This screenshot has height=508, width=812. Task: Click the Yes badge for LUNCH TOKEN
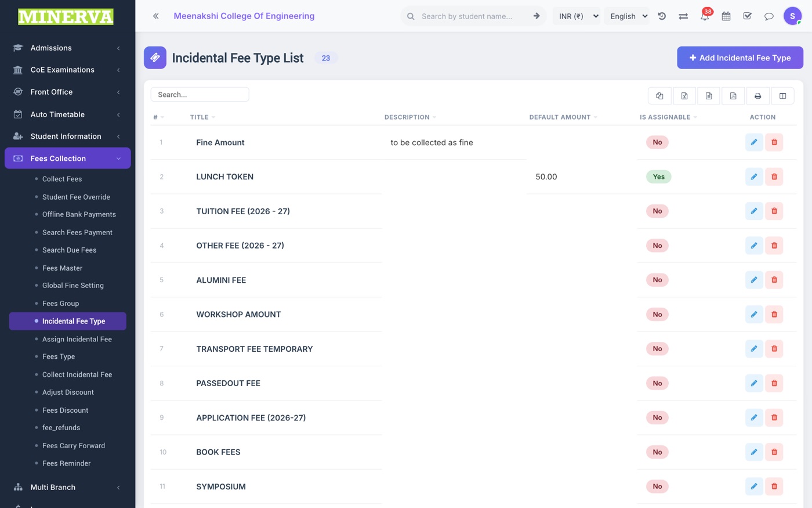[659, 176]
